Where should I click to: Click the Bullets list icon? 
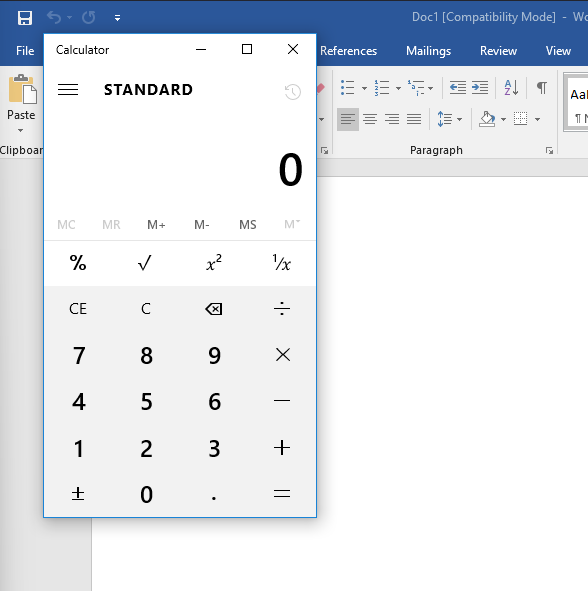348,88
